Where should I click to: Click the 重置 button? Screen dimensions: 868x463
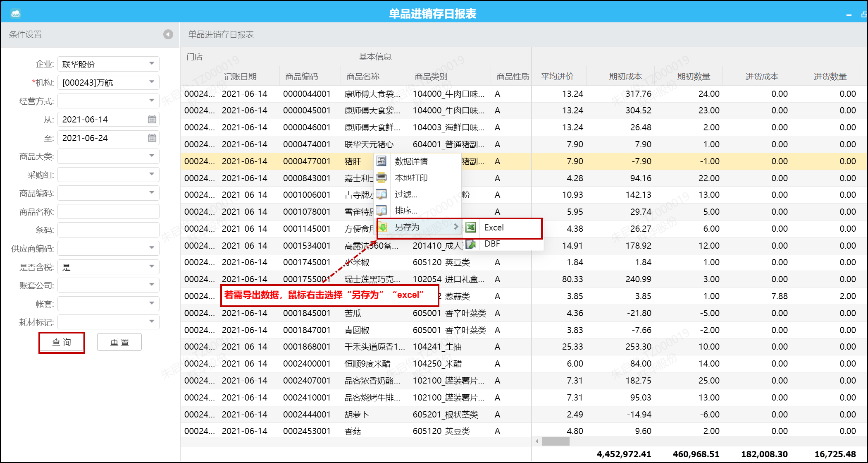tap(119, 342)
